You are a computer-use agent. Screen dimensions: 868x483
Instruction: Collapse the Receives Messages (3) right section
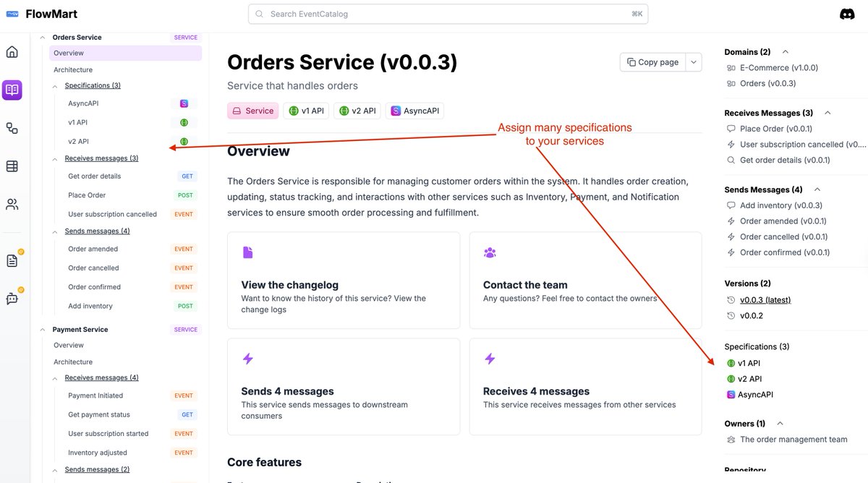[827, 113]
